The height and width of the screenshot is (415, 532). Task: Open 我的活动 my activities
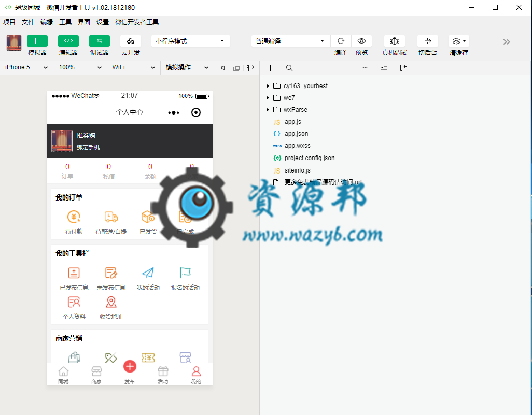coord(148,278)
